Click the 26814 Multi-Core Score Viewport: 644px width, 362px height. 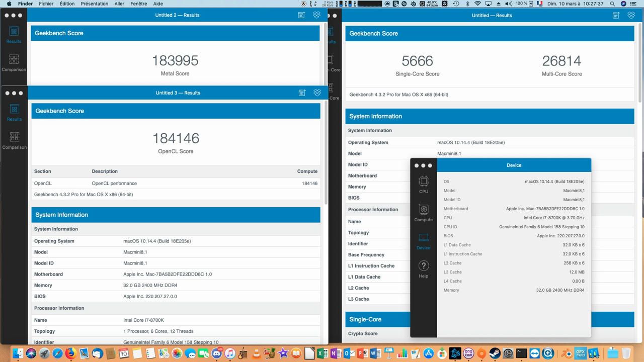pos(561,61)
